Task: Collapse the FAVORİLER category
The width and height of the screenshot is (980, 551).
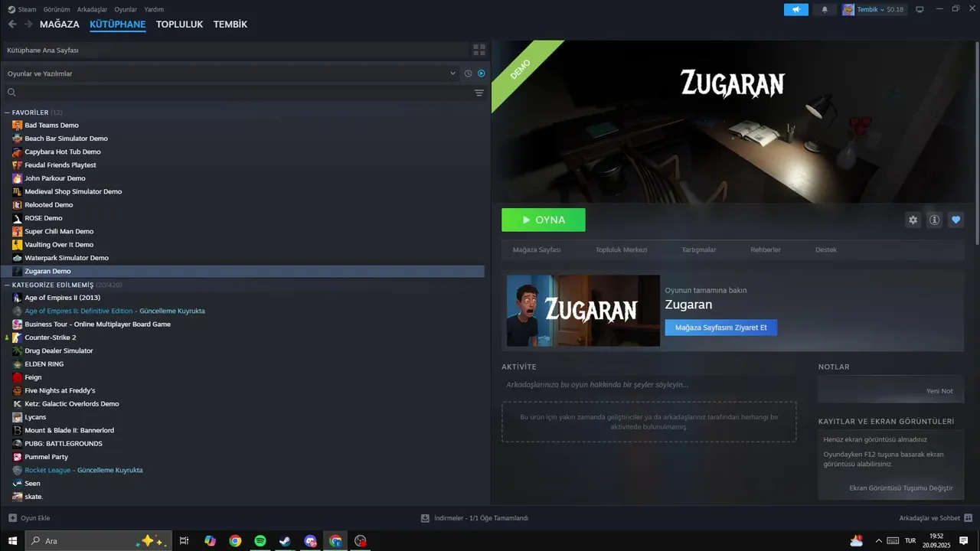Action: click(7, 112)
